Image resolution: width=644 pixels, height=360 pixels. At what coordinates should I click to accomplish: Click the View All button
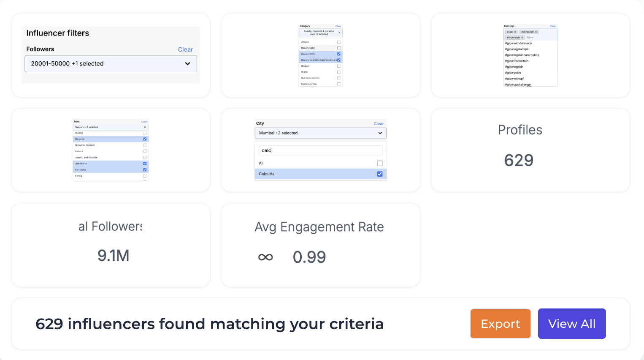(572, 324)
